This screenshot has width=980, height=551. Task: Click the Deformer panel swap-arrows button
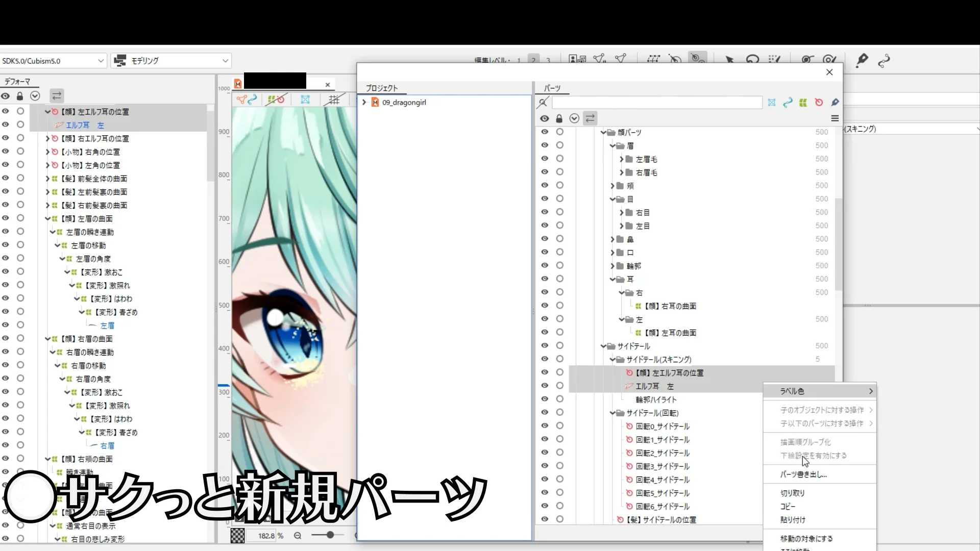(57, 95)
